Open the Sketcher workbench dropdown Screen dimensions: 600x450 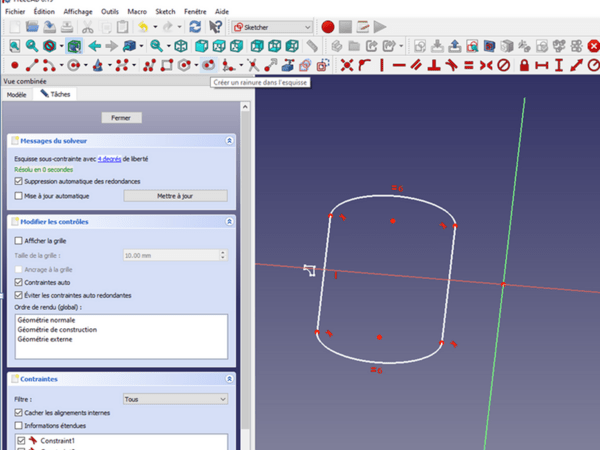click(x=271, y=27)
